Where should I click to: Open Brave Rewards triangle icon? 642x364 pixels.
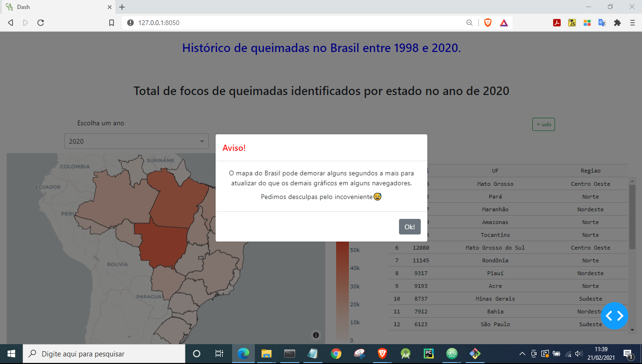pos(504,22)
